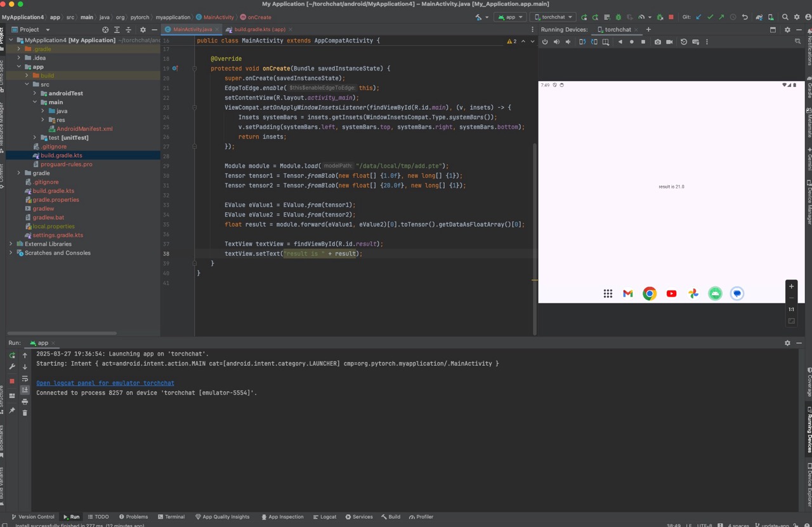Viewport: 812px width, 527px height.
Task: Take emulator screenshot with camera icon
Action: pos(657,42)
